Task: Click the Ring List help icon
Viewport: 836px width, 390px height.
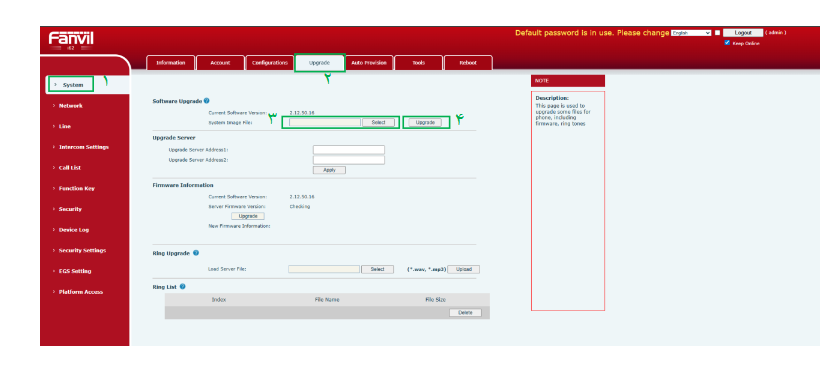Action: tap(182, 286)
